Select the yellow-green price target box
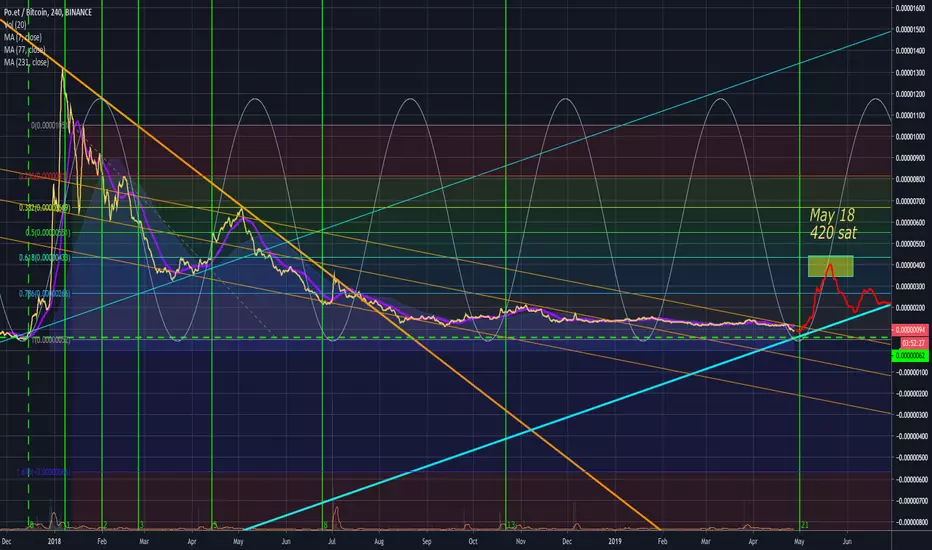Image resolution: width=932 pixels, height=550 pixels. pos(830,266)
